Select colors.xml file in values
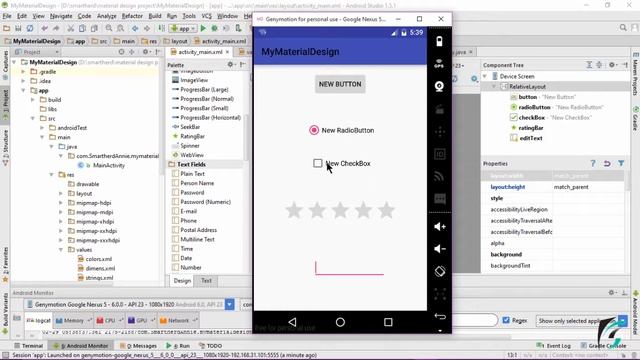 tap(98, 259)
